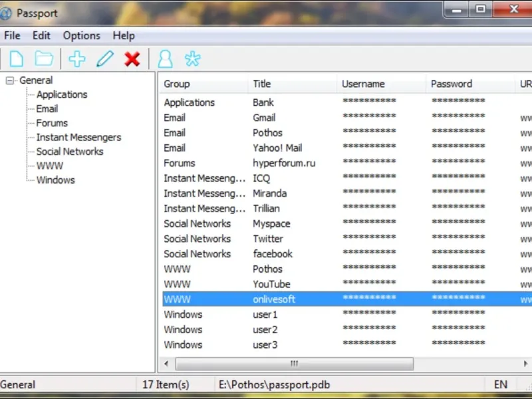
Task: Select Instant Messengers group in the tree
Action: point(78,138)
